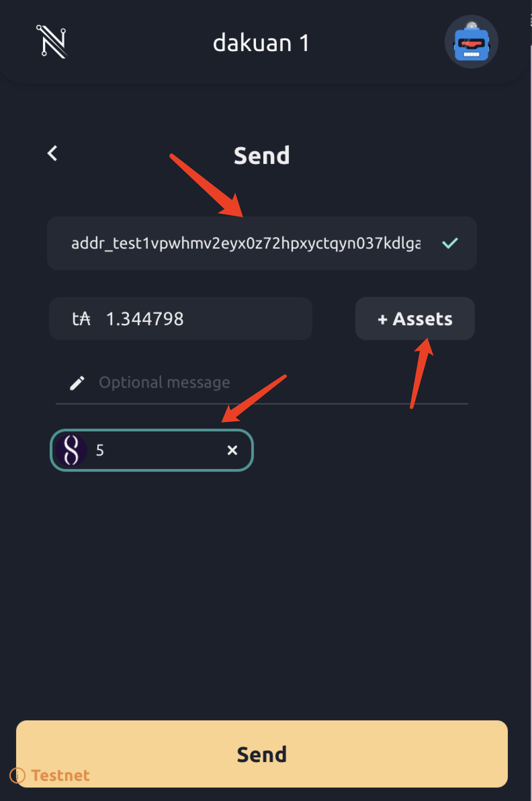Click the Optional message field
This screenshot has height=801, width=532.
pyautogui.click(x=269, y=383)
